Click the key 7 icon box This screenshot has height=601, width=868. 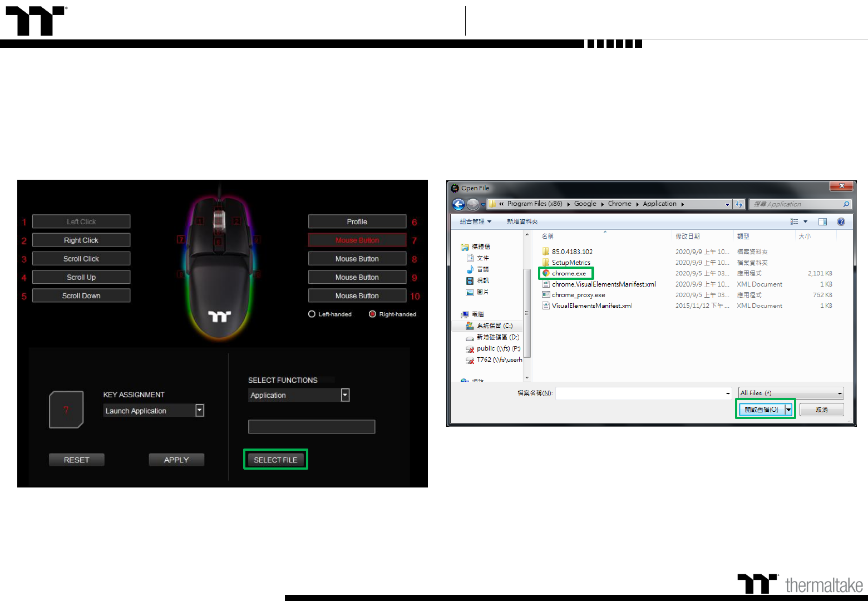tap(66, 410)
